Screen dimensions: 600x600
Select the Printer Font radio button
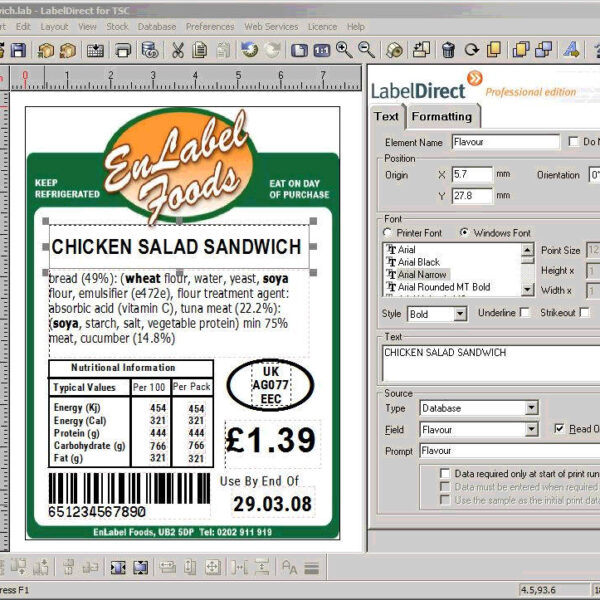click(x=388, y=233)
